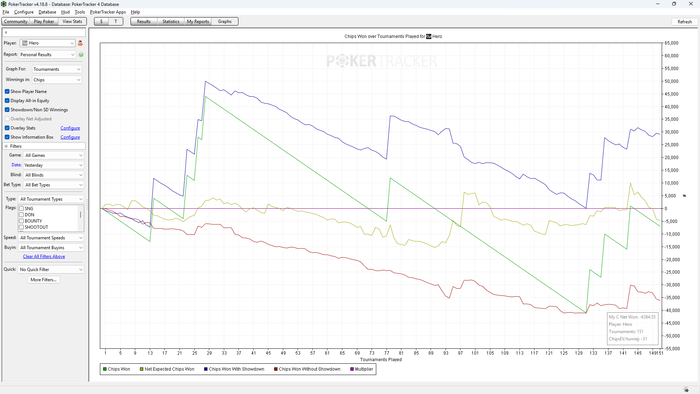Click the Refresh button
The height and width of the screenshot is (394, 700).
pos(684,22)
